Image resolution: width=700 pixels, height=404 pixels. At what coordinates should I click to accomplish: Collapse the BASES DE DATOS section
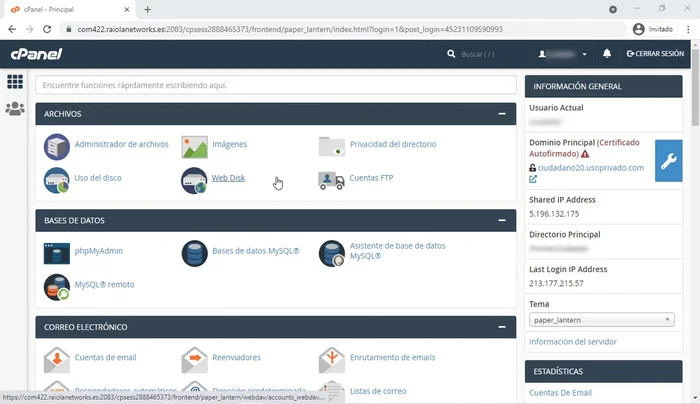coord(502,221)
